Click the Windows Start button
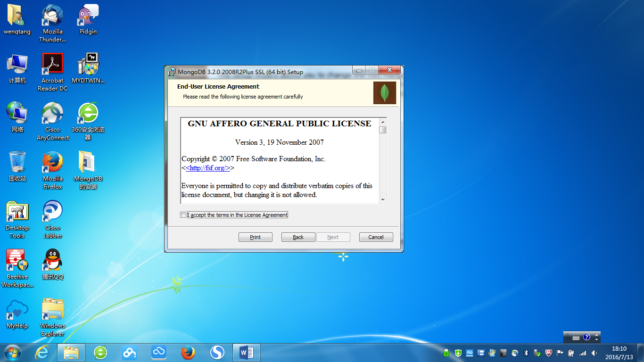The width and height of the screenshot is (644, 362). point(12,353)
